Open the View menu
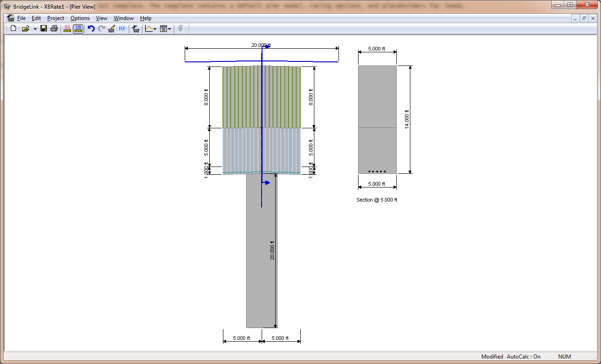This screenshot has width=601, height=364. pyautogui.click(x=101, y=18)
